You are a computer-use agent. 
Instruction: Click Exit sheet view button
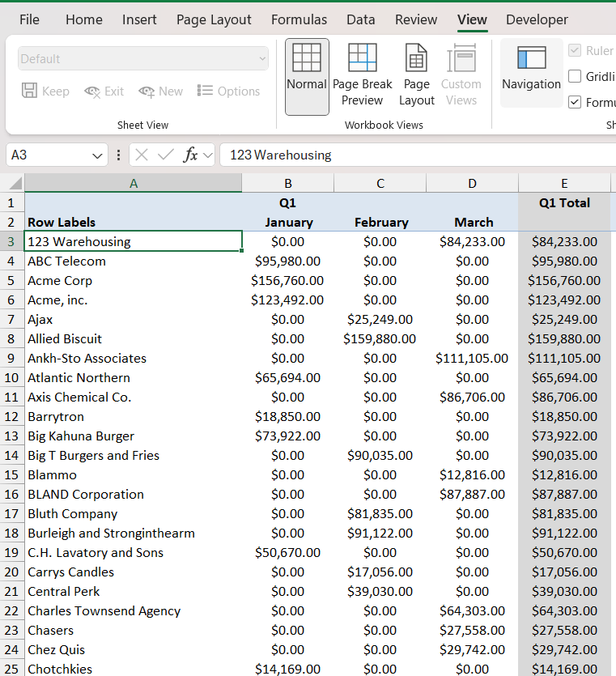(x=104, y=91)
